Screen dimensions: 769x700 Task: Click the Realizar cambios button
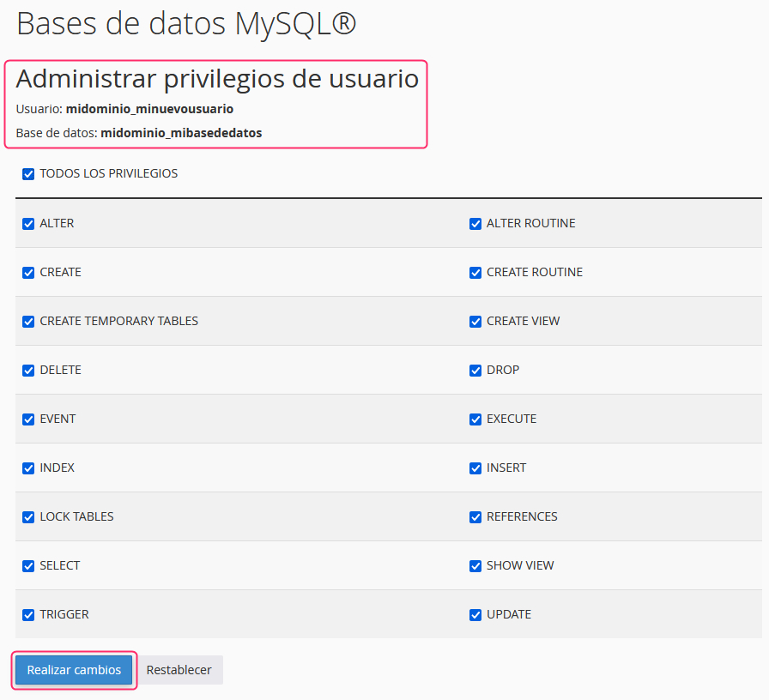(x=74, y=670)
